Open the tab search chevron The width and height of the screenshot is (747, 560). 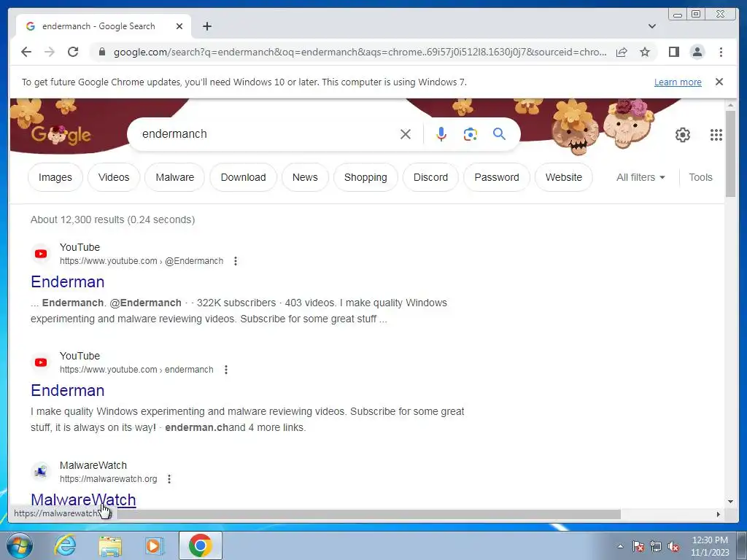[652, 26]
